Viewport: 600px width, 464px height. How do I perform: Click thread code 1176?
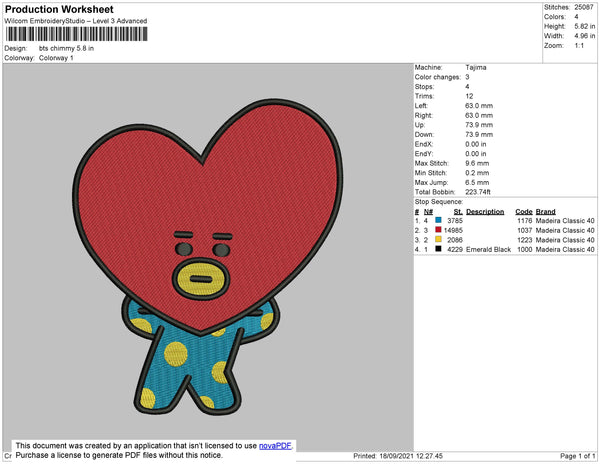[524, 221]
